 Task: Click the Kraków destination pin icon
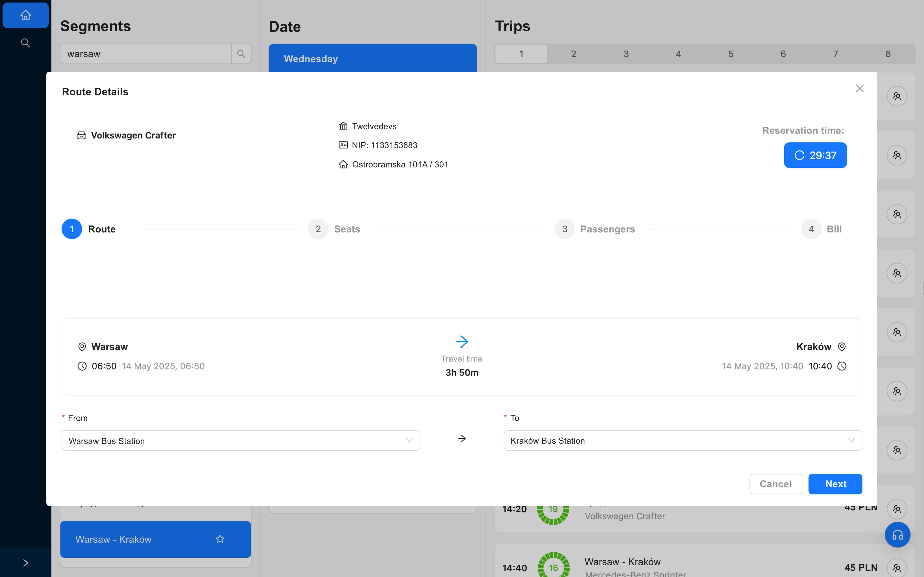pos(842,346)
